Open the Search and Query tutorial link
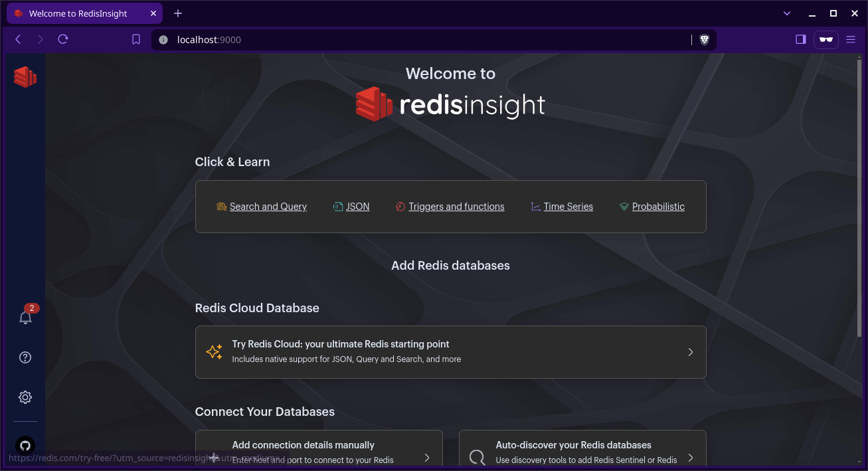Viewport: 868px width, 471px height. (268, 207)
